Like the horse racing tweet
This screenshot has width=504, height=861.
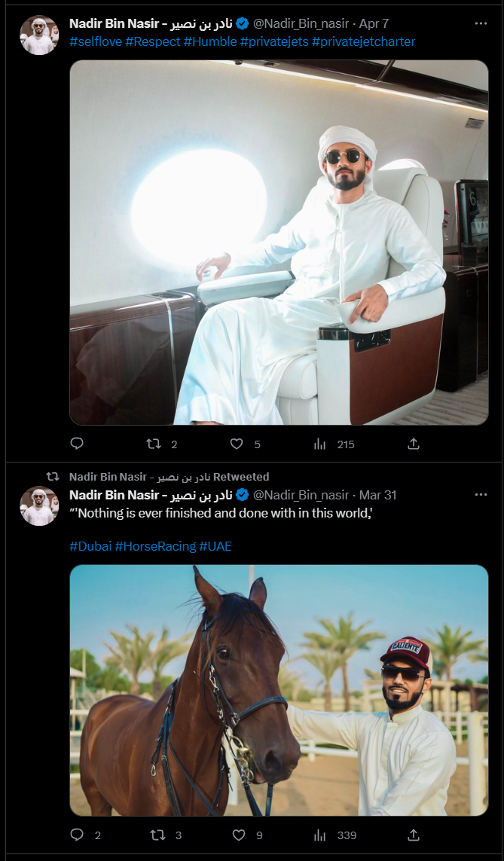click(239, 835)
